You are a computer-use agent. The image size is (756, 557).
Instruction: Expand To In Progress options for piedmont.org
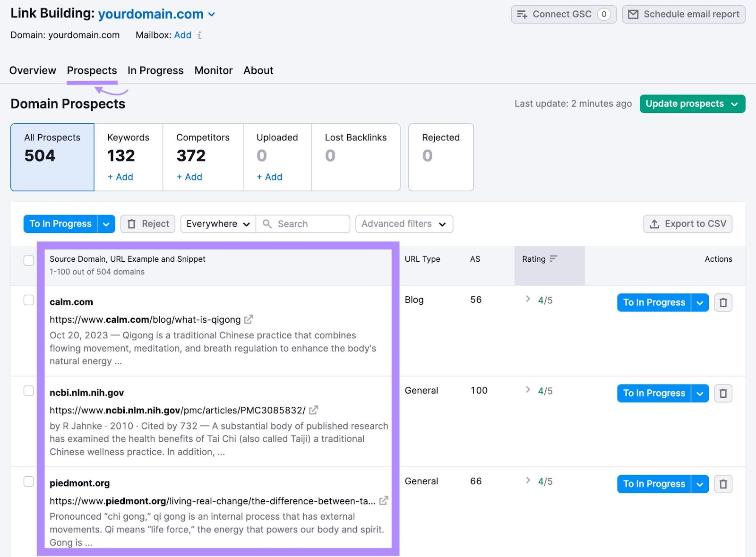pos(700,484)
